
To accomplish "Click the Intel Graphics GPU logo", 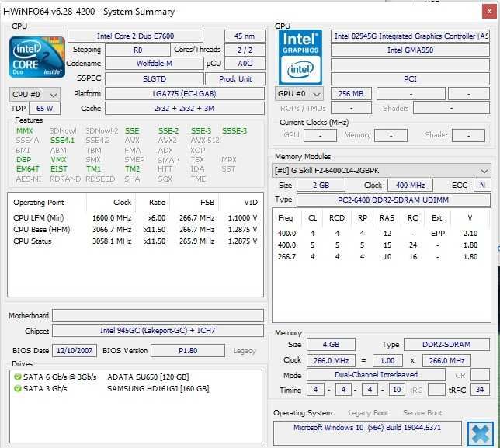I will click(x=300, y=57).
